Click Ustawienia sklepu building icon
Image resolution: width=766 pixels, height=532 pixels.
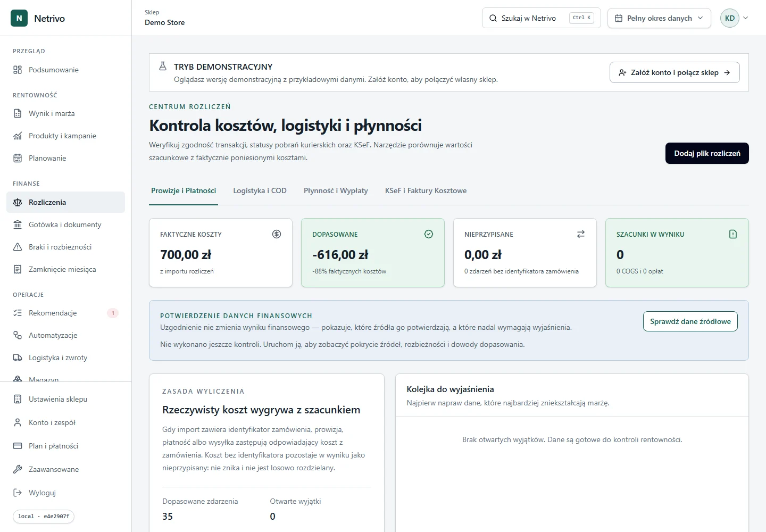click(x=18, y=399)
